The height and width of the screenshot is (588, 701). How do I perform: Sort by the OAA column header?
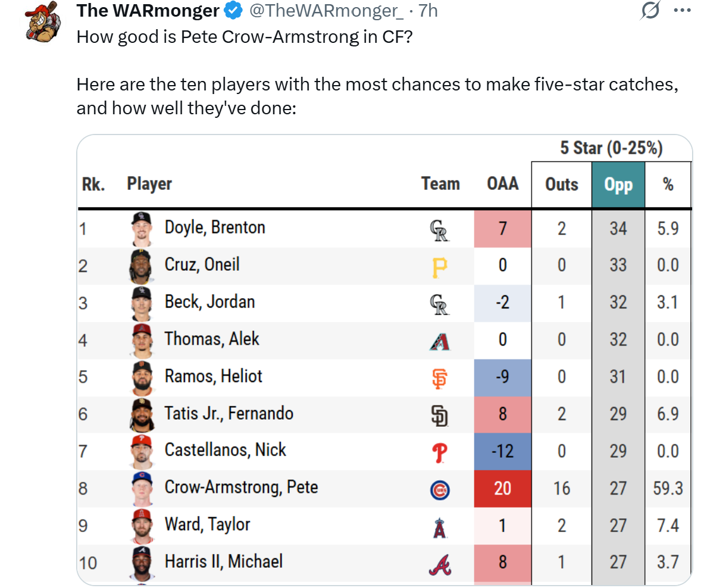pyautogui.click(x=502, y=183)
